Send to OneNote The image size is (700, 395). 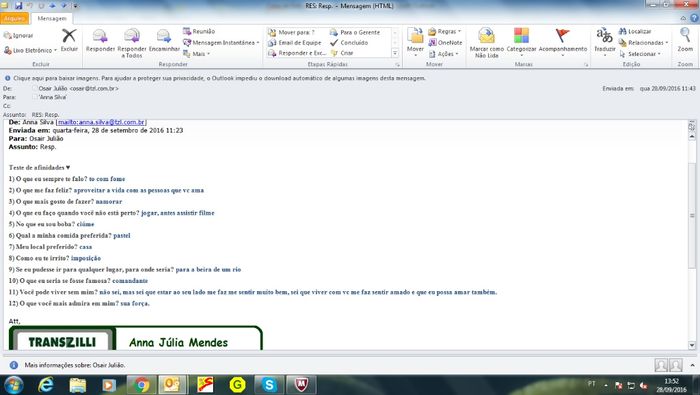click(x=445, y=42)
